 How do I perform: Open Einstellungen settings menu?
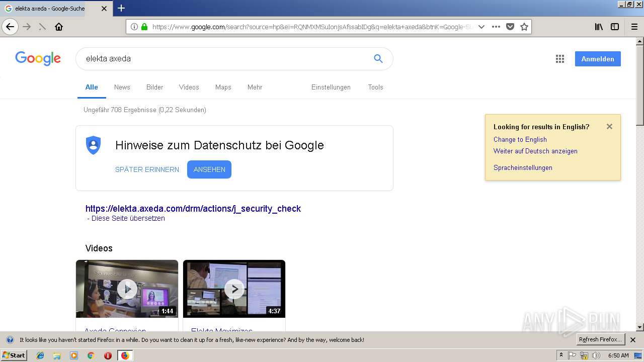(x=331, y=87)
